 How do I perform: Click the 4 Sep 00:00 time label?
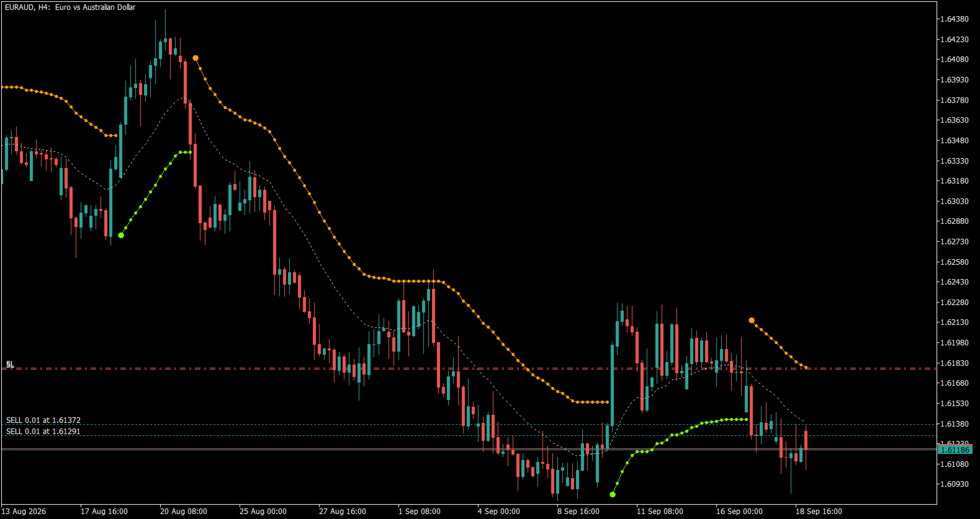[499, 512]
